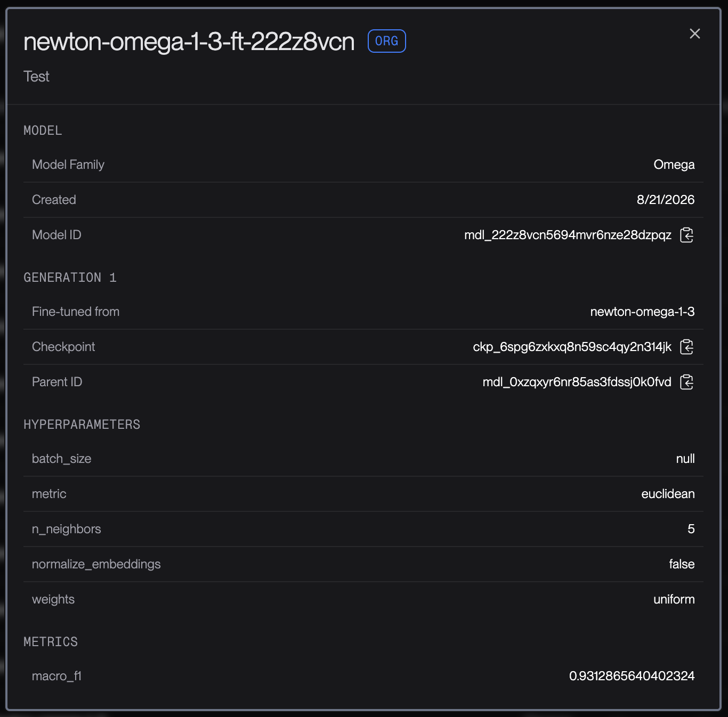Image resolution: width=728 pixels, height=717 pixels.
Task: Click the Test description text
Action: click(x=36, y=77)
